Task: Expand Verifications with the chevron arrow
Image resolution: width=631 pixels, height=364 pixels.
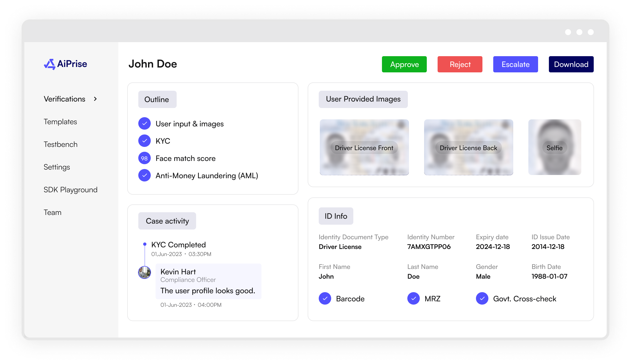Action: point(95,99)
